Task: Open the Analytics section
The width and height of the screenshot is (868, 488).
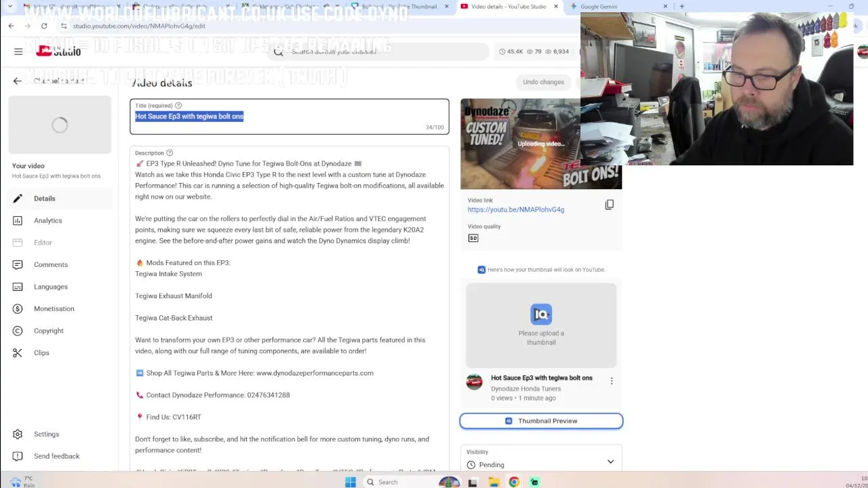Action: [60, 220]
